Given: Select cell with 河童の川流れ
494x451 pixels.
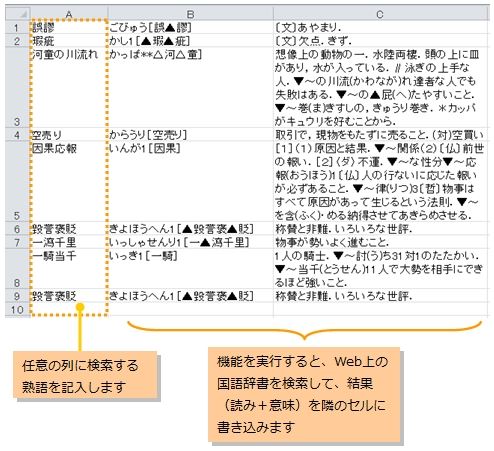Looking at the screenshot, I should click(x=69, y=87).
